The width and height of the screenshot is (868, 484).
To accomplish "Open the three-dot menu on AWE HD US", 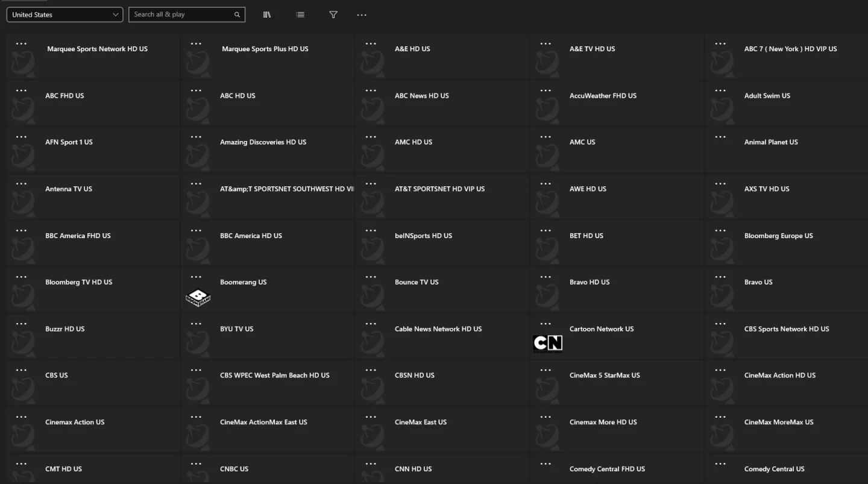I will tap(546, 183).
